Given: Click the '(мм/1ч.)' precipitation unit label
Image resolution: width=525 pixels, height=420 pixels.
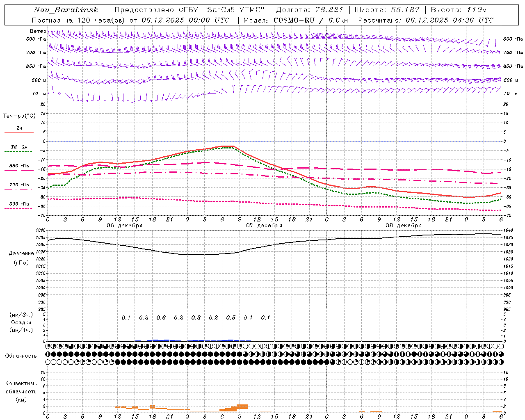Looking at the screenshot, I should [x=21, y=330].
